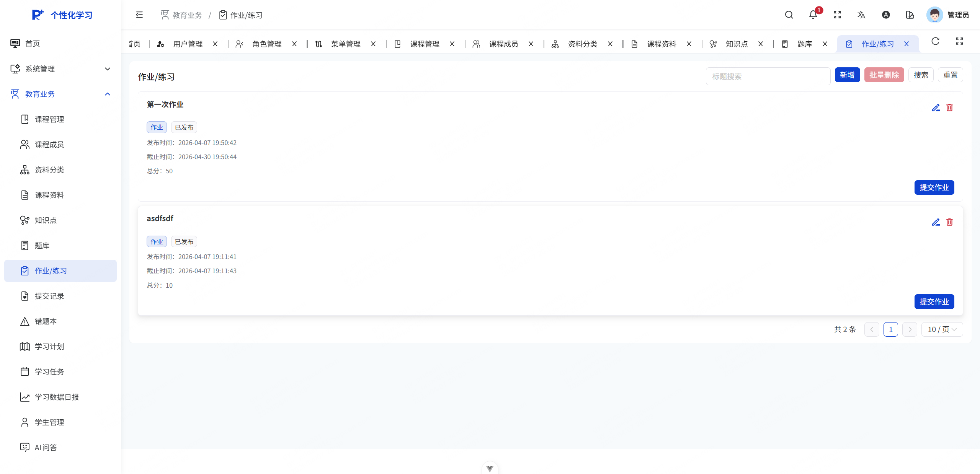Click the theme layout settings icon

tap(910, 15)
